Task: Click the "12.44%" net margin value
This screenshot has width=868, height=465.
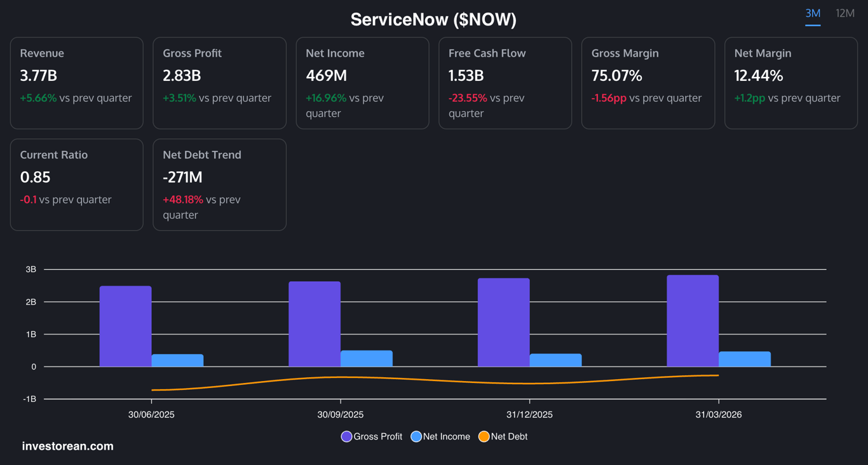Action: coord(759,76)
